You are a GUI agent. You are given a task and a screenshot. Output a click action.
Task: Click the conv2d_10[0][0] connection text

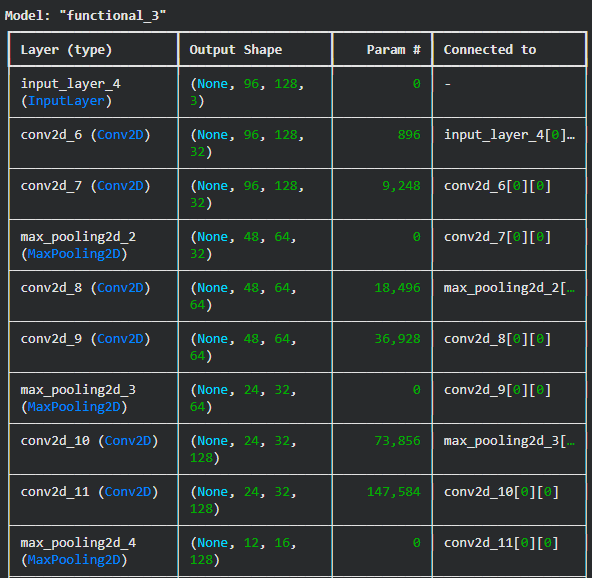(x=501, y=492)
